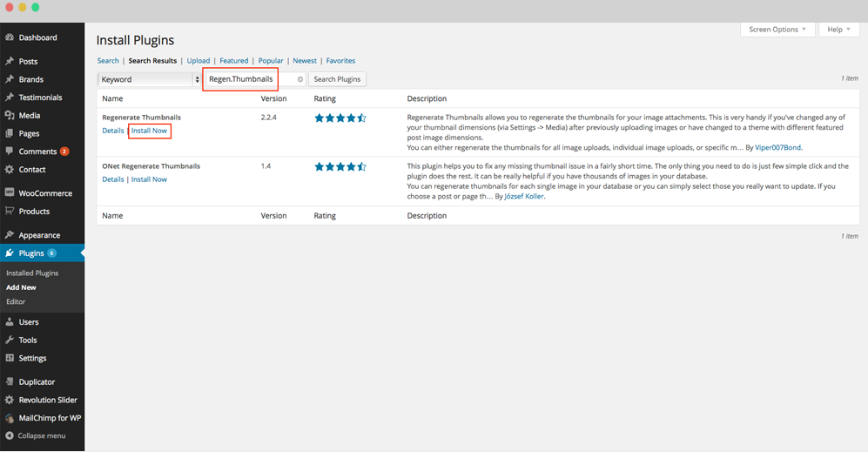This screenshot has height=452, width=868.
Task: Focus the plugin search text field
Action: tap(247, 79)
